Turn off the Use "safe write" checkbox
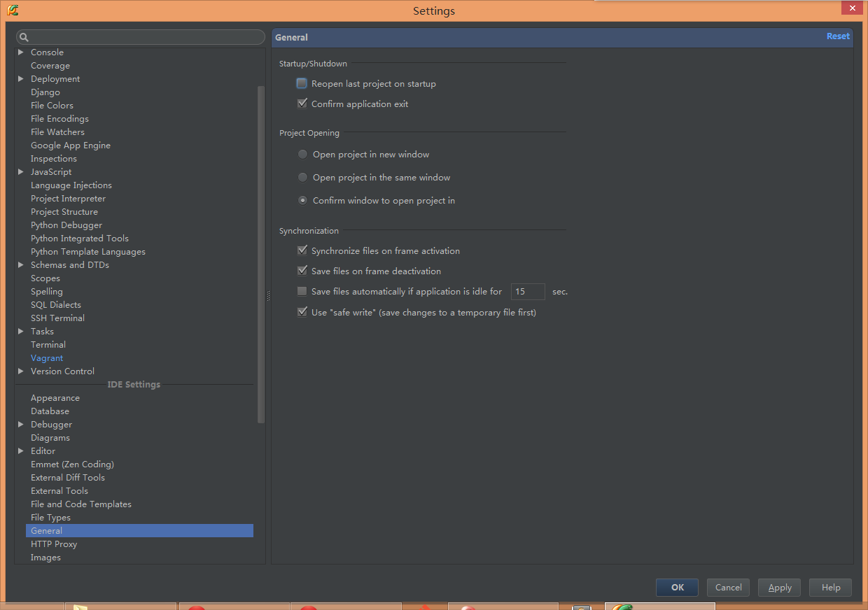This screenshot has width=868, height=610. 302,313
